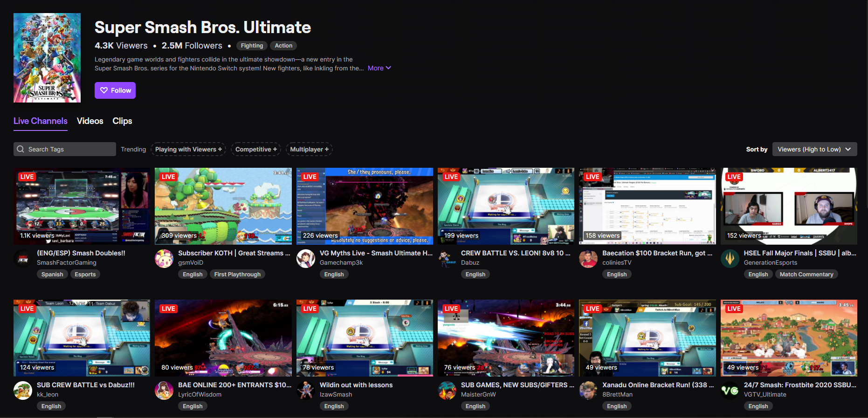The width and height of the screenshot is (868, 418).
Task: Open SmashFactorGaming stream thumbnail
Action: tap(82, 206)
